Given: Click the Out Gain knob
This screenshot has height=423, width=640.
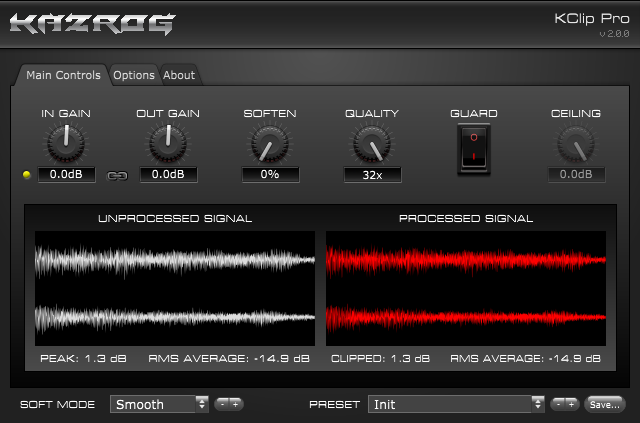Looking at the screenshot, I should pyautogui.click(x=168, y=143).
